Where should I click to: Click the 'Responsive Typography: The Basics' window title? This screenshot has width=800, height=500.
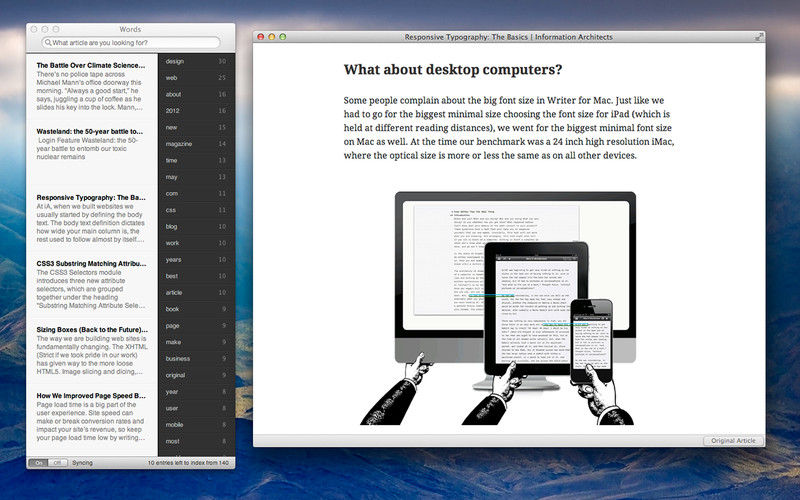point(508,37)
